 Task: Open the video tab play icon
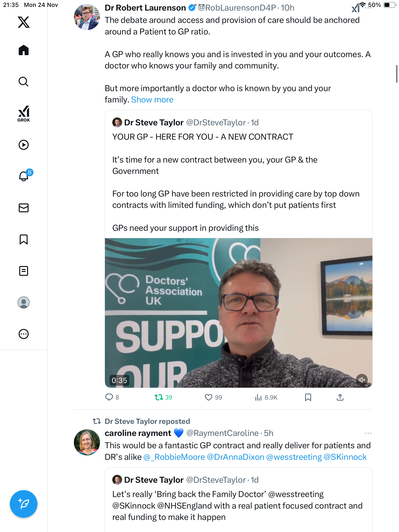click(x=24, y=145)
